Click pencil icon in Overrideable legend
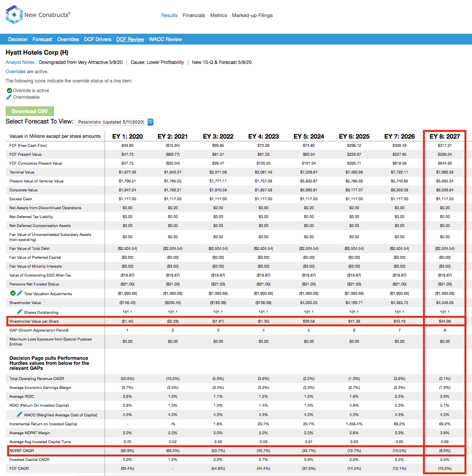 pyautogui.click(x=9, y=97)
